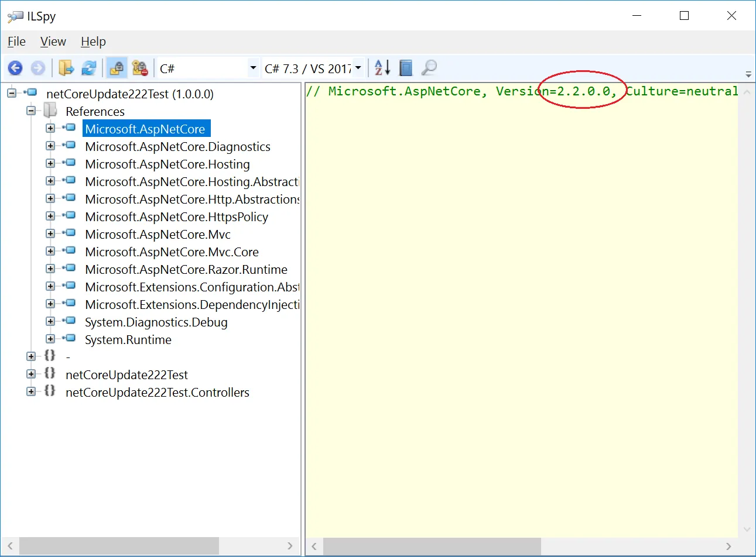Open the View menu
Screen dimensions: 756x557
point(53,42)
